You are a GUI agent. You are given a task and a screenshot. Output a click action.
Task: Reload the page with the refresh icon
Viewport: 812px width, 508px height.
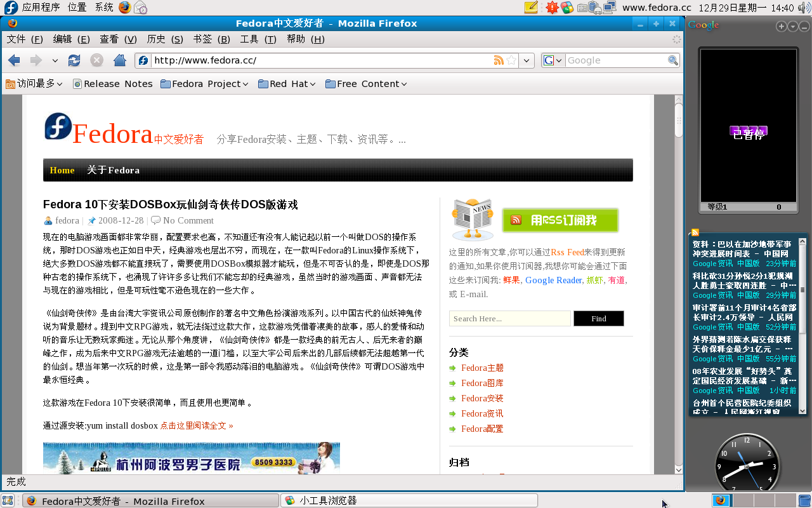[74, 60]
